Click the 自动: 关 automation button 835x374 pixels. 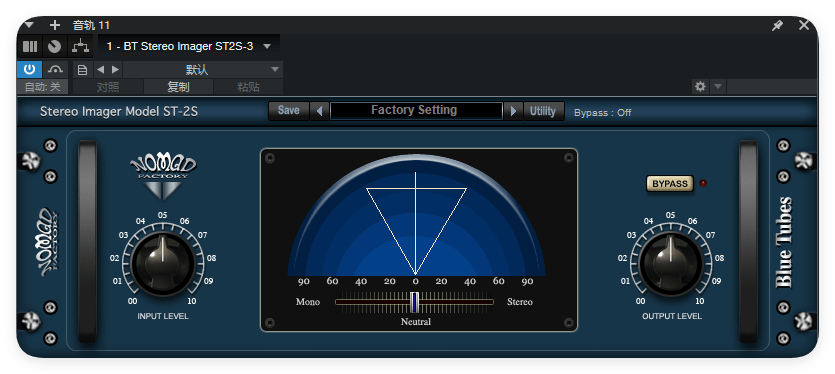44,87
